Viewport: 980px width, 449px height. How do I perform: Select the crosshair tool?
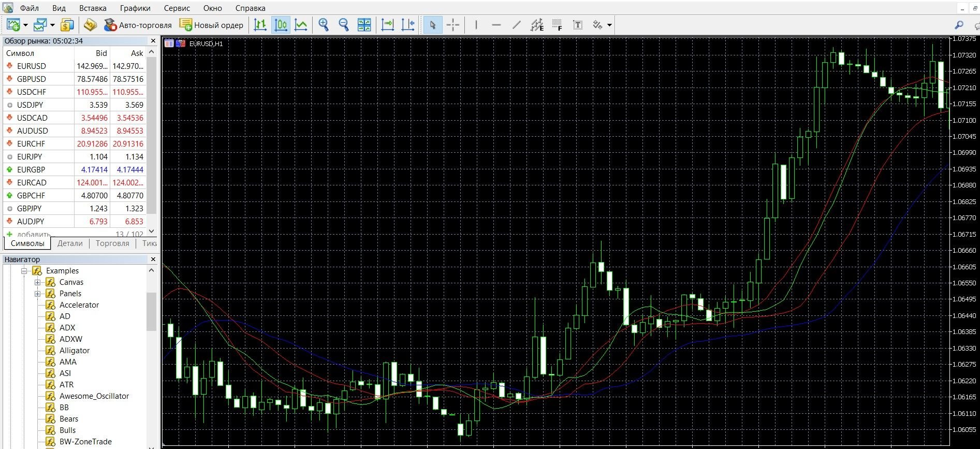tap(453, 25)
